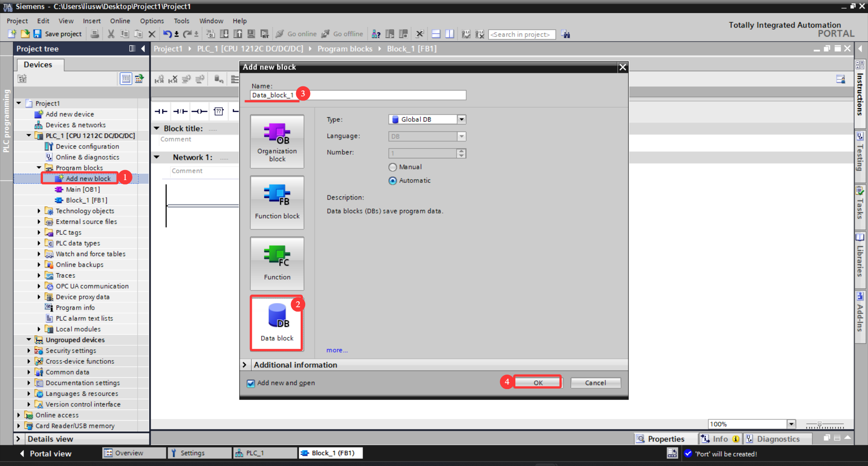Expand the PLC tags node
868x466 pixels.
[39, 232]
